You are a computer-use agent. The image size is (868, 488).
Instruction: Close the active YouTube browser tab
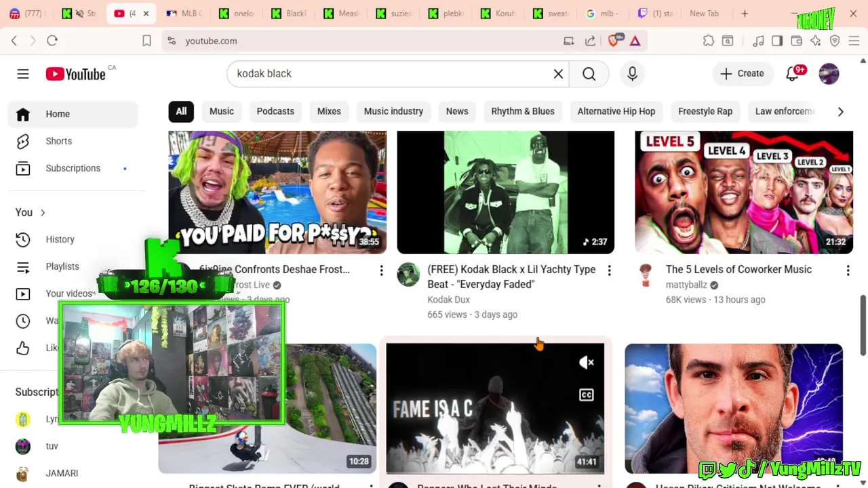(x=146, y=14)
